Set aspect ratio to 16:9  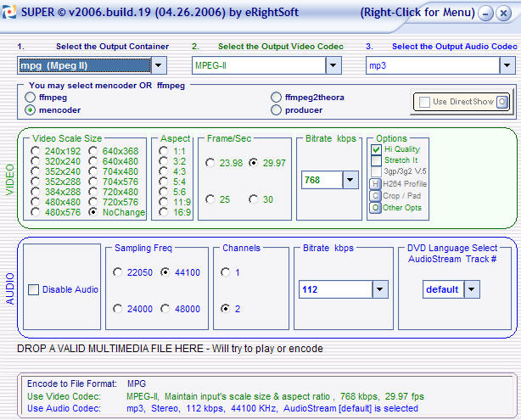tap(164, 212)
